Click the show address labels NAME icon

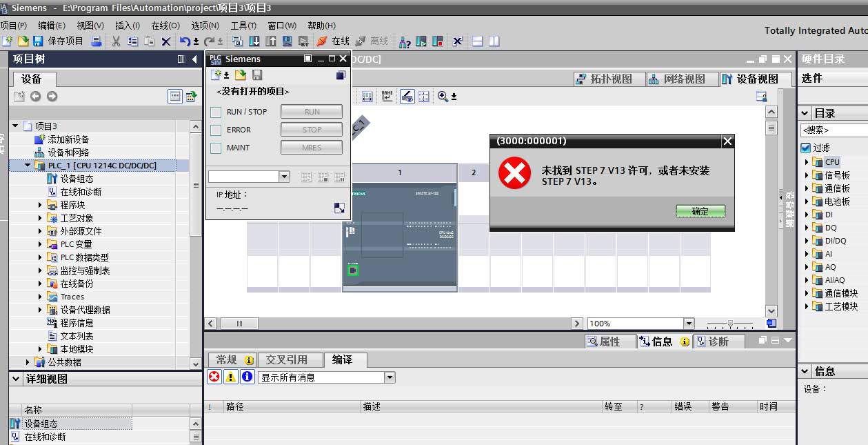pos(387,97)
